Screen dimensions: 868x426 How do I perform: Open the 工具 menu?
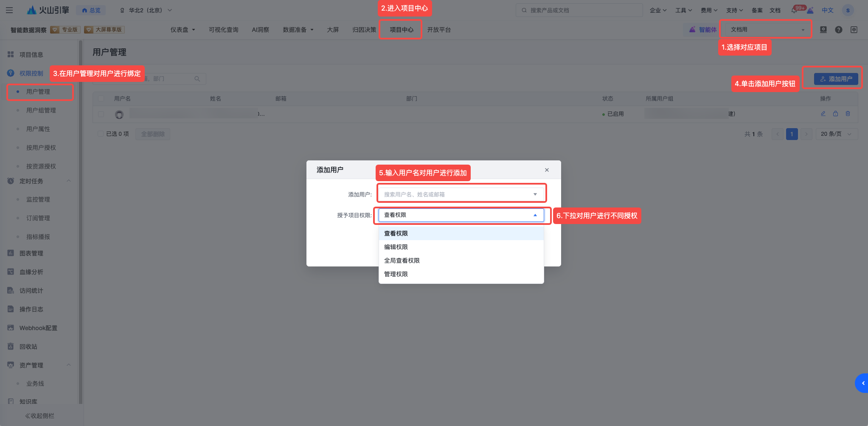click(683, 10)
